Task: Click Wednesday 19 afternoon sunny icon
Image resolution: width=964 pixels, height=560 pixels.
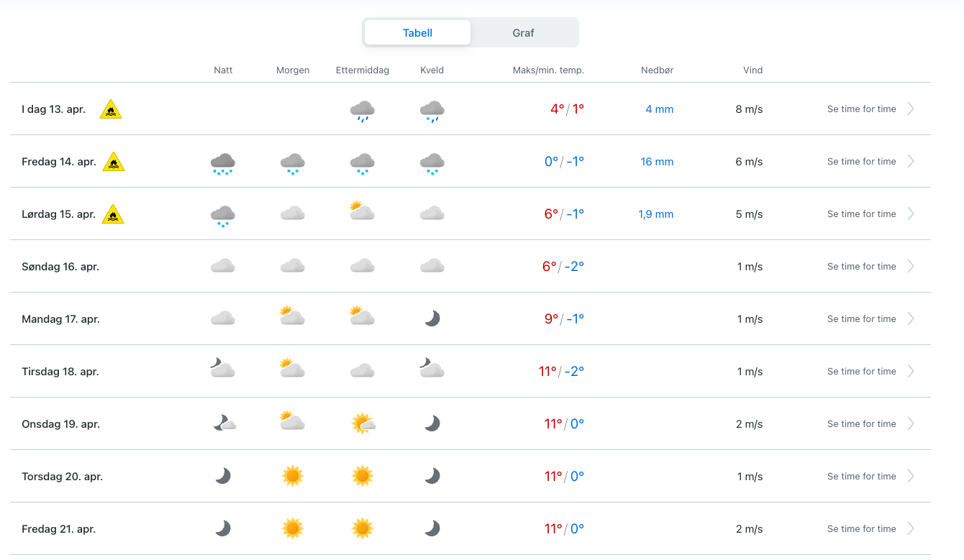Action: point(363,423)
